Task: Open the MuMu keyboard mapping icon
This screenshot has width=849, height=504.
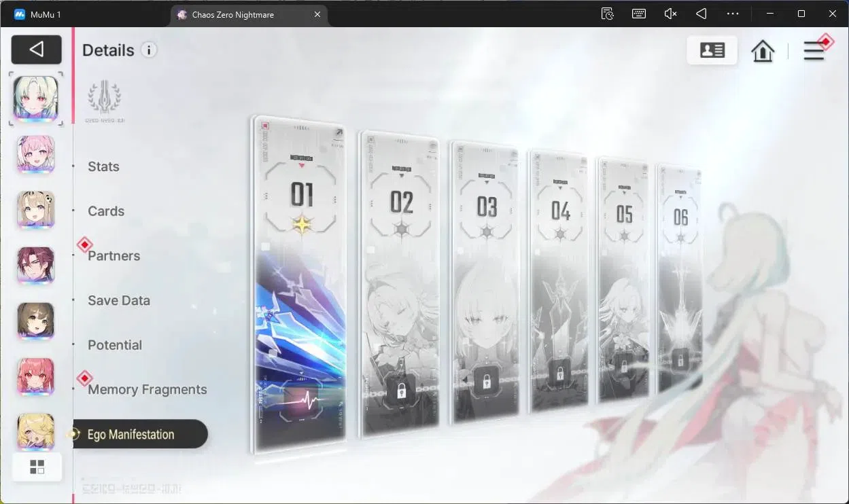Action: click(x=639, y=14)
